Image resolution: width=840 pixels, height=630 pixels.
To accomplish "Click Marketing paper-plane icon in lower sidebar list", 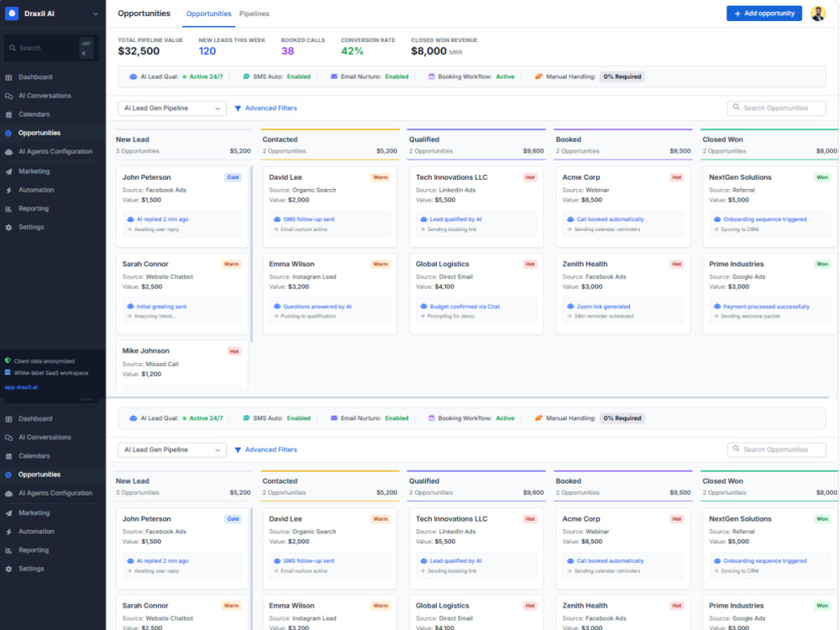I will tap(8, 513).
